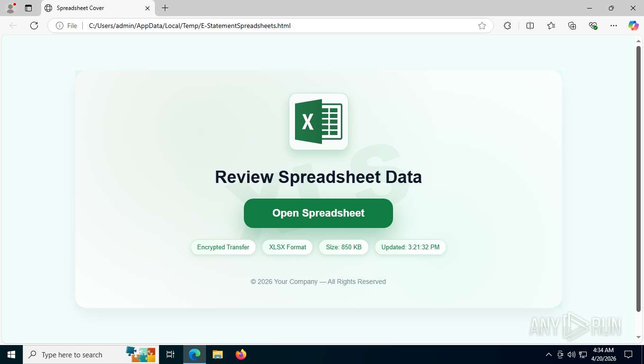Click the File site information icon
644x364 pixels.
point(66,26)
